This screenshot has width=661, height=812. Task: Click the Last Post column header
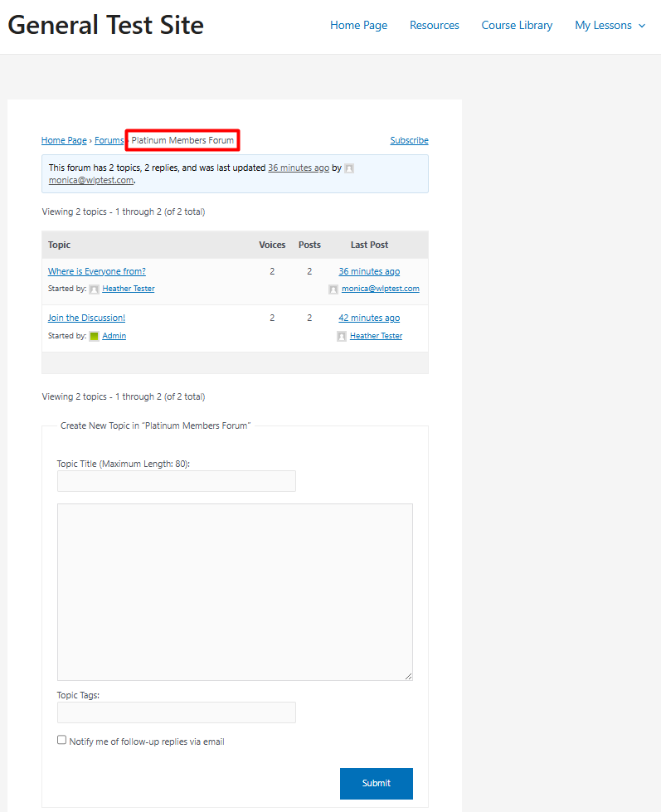(x=369, y=245)
